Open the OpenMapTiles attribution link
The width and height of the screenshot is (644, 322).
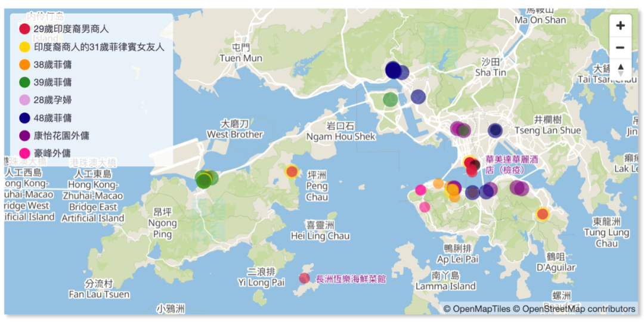click(476, 308)
